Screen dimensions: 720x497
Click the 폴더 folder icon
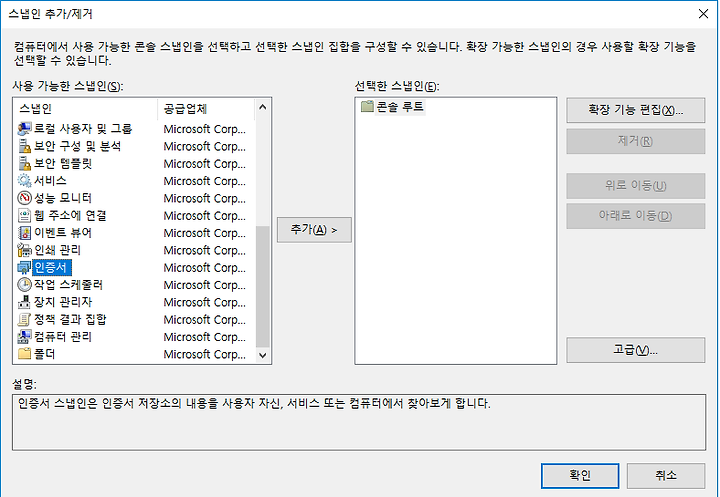(x=24, y=354)
